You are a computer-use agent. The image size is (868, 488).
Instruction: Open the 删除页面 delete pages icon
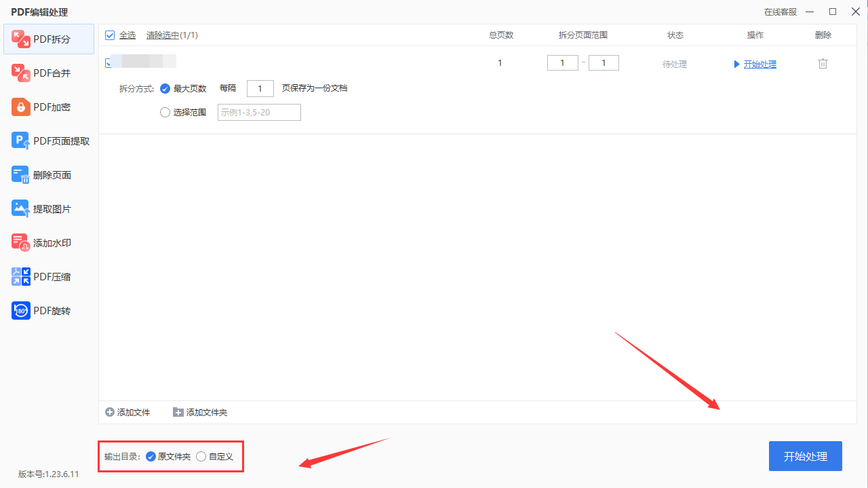pos(21,174)
